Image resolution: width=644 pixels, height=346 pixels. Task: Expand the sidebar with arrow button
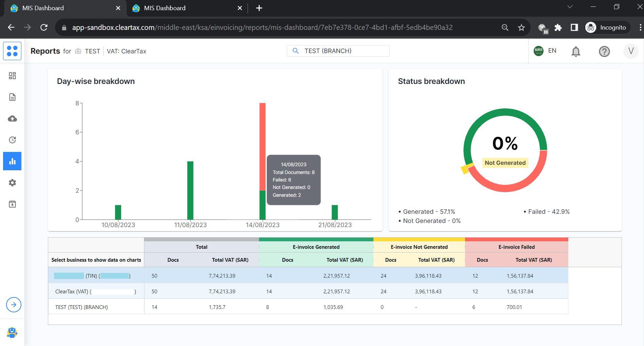(14, 305)
